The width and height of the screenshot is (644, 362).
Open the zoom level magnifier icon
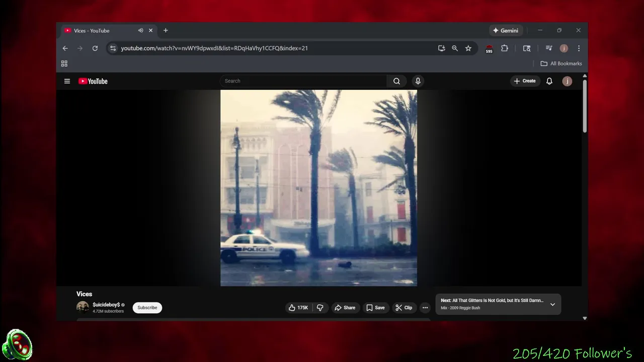click(455, 48)
